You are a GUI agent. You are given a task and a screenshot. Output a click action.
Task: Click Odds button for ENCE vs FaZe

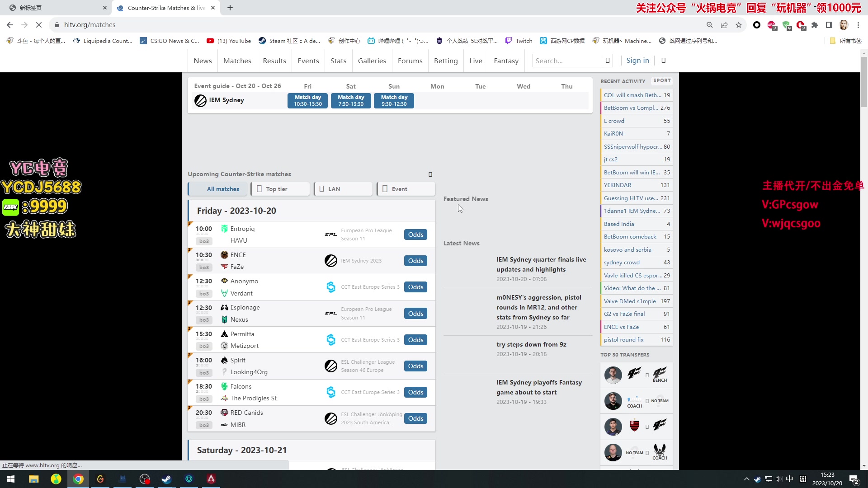415,261
